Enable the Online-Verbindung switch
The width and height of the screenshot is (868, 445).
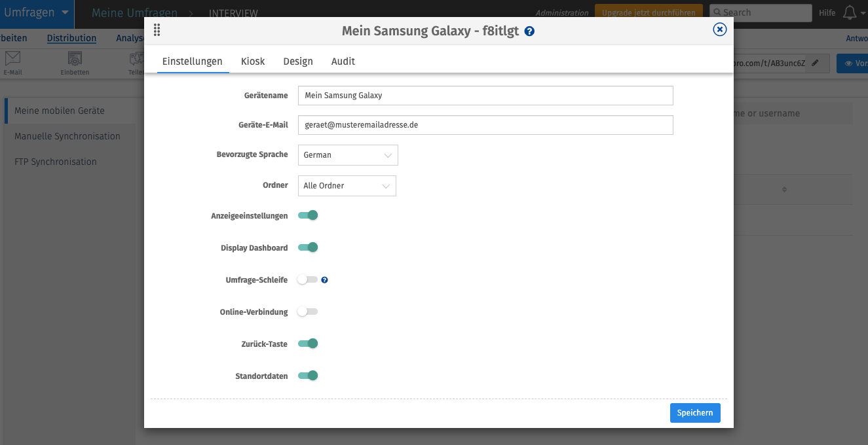tap(307, 311)
